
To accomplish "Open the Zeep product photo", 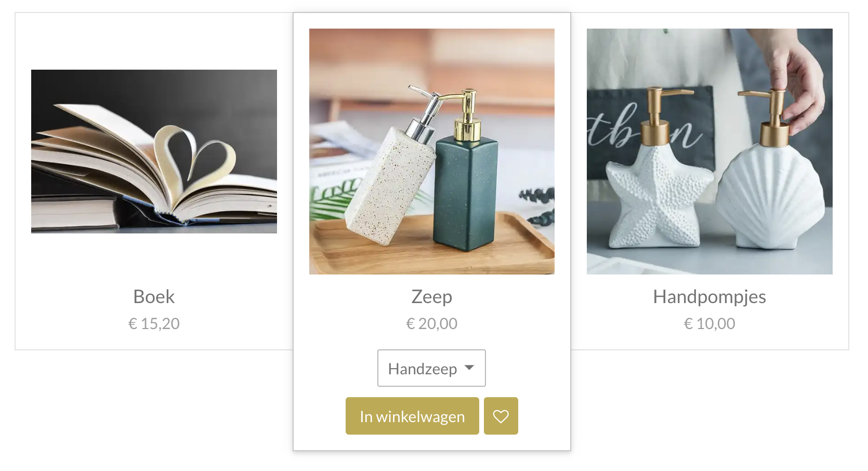I will (432, 151).
